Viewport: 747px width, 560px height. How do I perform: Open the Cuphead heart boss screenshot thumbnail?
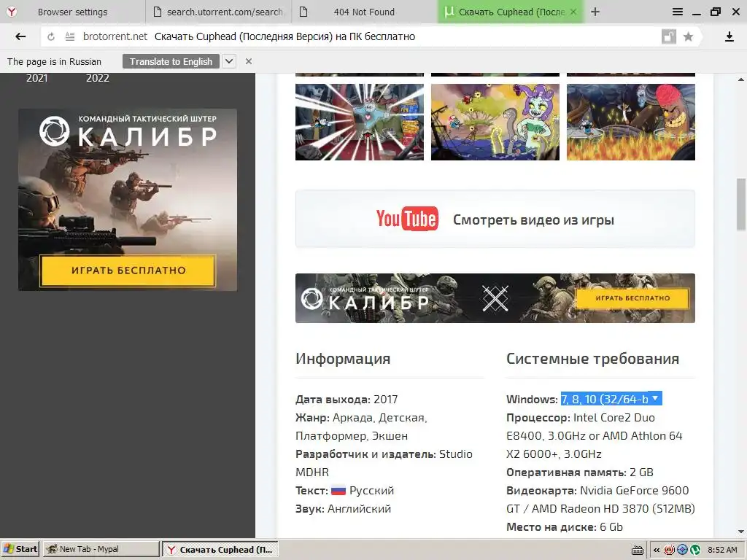(359, 122)
